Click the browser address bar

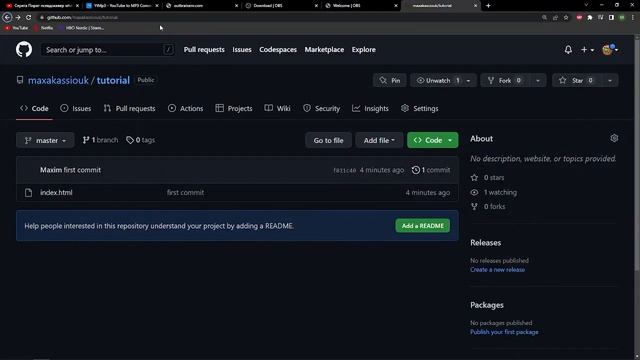286,18
